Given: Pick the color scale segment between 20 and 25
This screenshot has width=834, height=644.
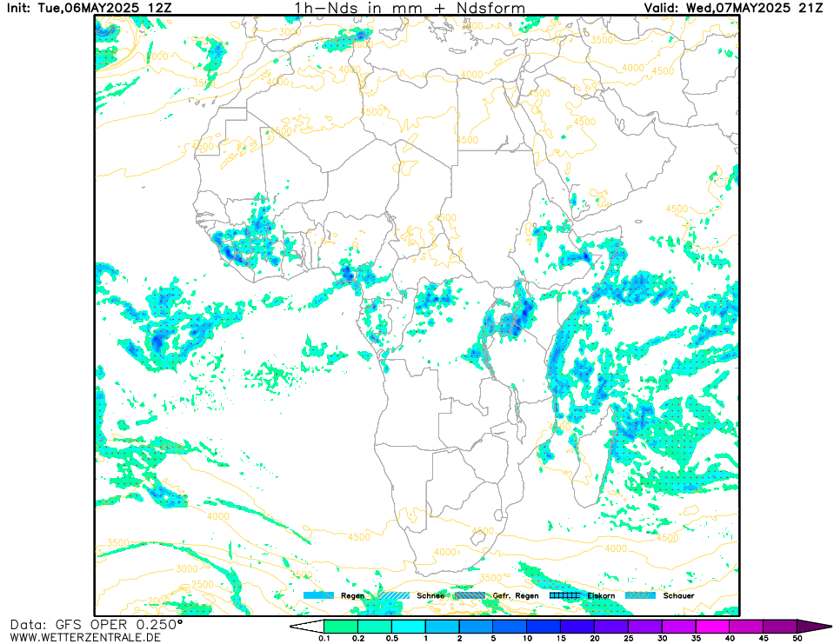Looking at the screenshot, I should [x=611, y=626].
